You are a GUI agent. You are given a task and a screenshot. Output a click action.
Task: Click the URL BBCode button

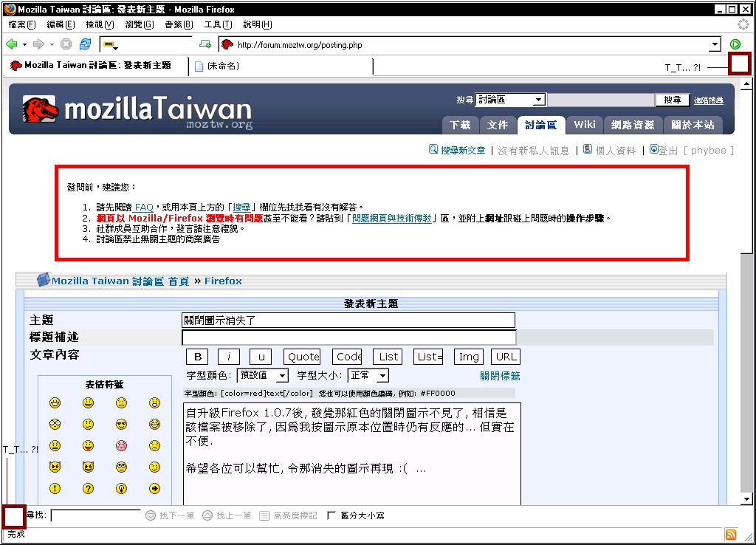click(506, 357)
